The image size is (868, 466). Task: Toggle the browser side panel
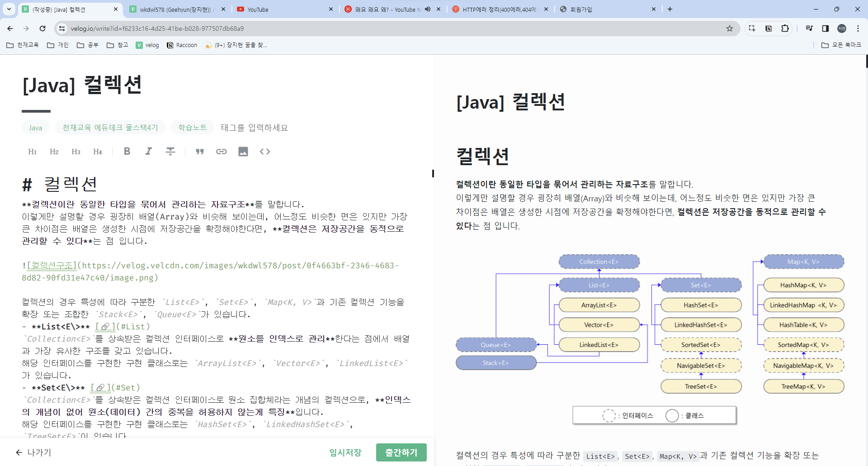pos(826,29)
